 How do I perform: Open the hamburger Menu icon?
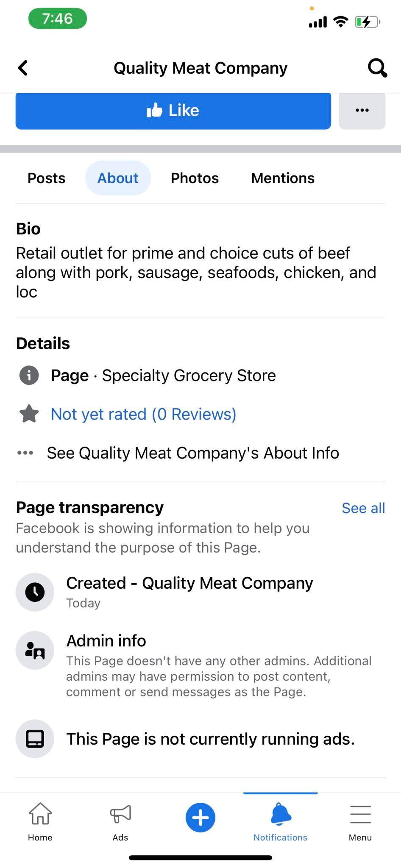pyautogui.click(x=360, y=814)
